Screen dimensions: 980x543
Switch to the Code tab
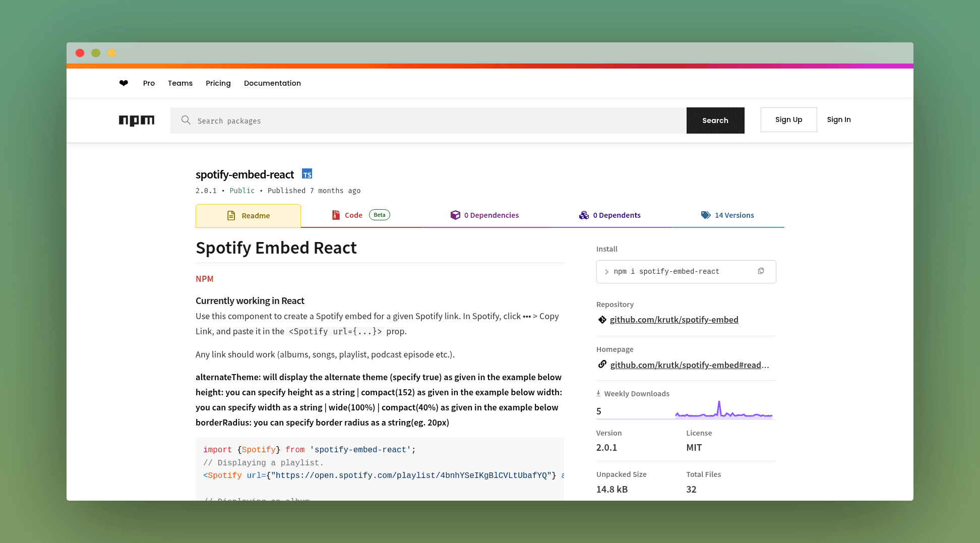coord(360,215)
